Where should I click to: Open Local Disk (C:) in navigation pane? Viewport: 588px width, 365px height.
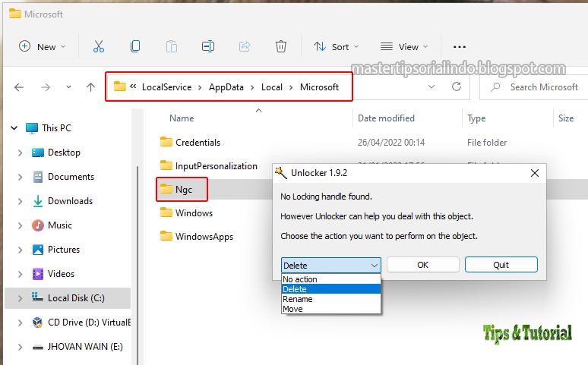coord(68,298)
